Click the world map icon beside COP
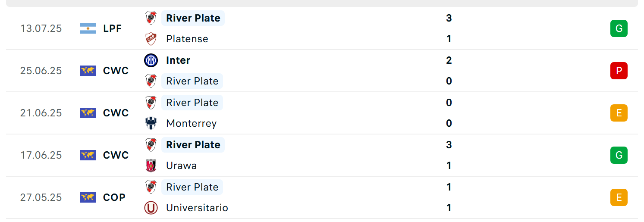 pos(88,197)
